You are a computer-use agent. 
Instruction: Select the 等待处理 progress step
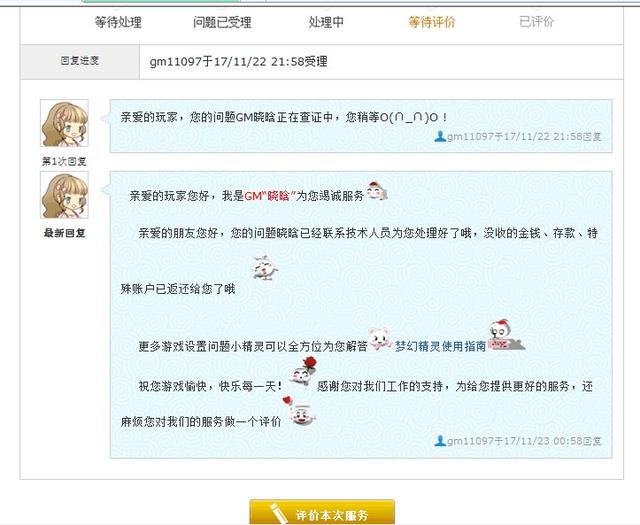118,22
